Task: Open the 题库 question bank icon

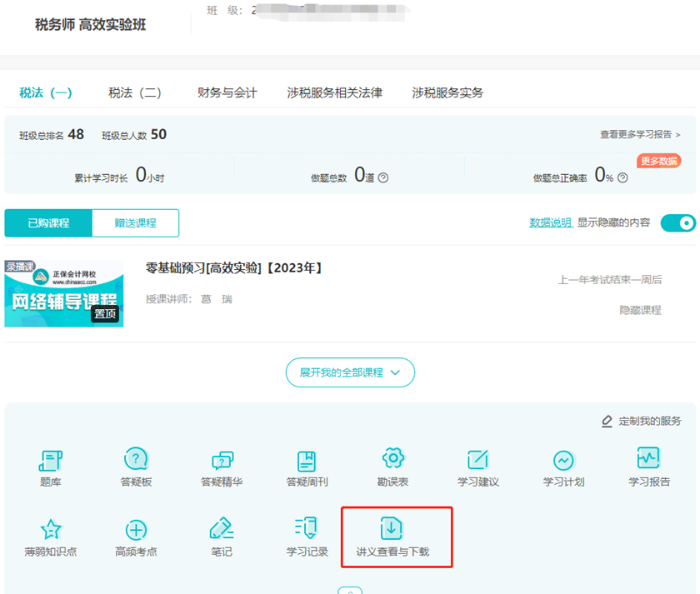Action: [51, 461]
